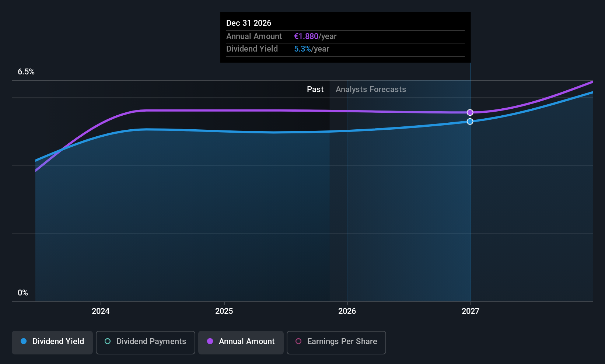The width and height of the screenshot is (605, 364).
Task: Click the 2027 axis label
Action: click(x=470, y=311)
